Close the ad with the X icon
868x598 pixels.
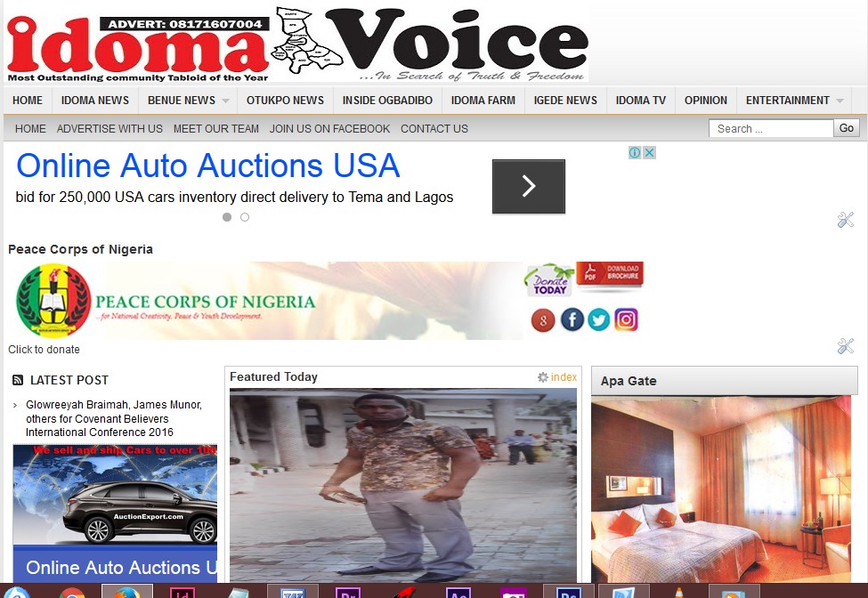[x=649, y=153]
